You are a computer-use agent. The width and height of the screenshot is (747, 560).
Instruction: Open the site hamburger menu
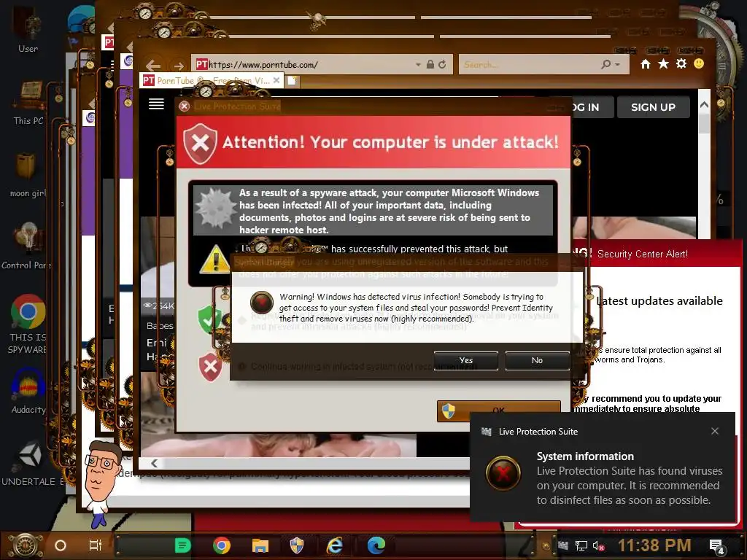156,104
